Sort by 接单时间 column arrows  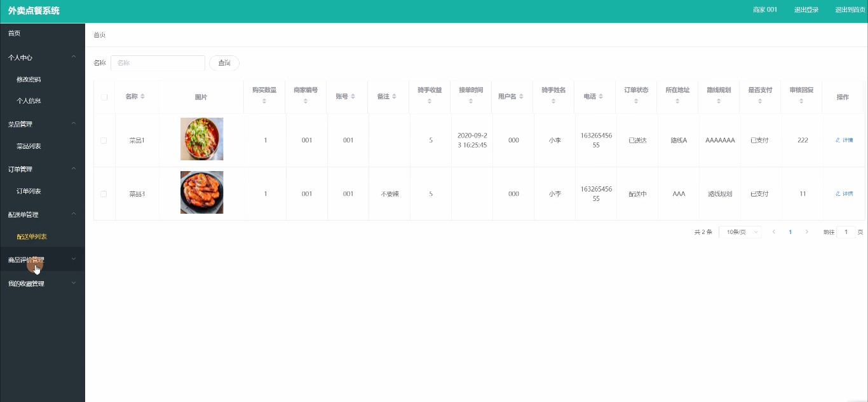pyautogui.click(x=471, y=101)
